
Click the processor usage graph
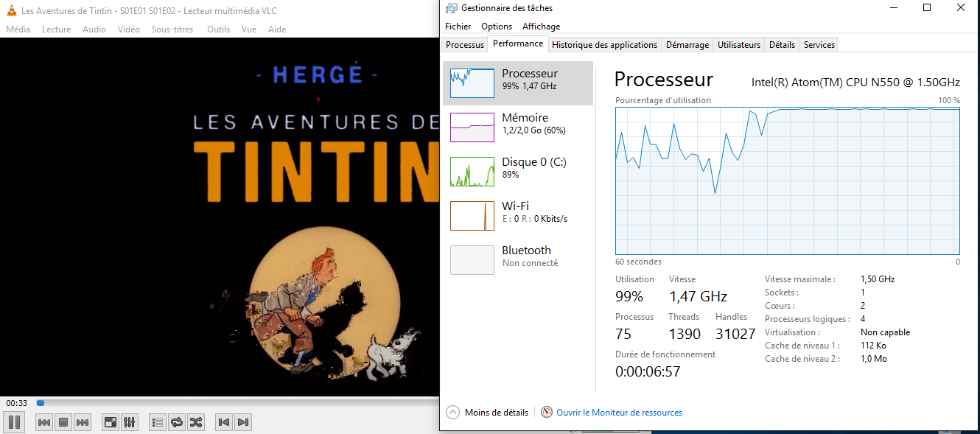tap(788, 181)
